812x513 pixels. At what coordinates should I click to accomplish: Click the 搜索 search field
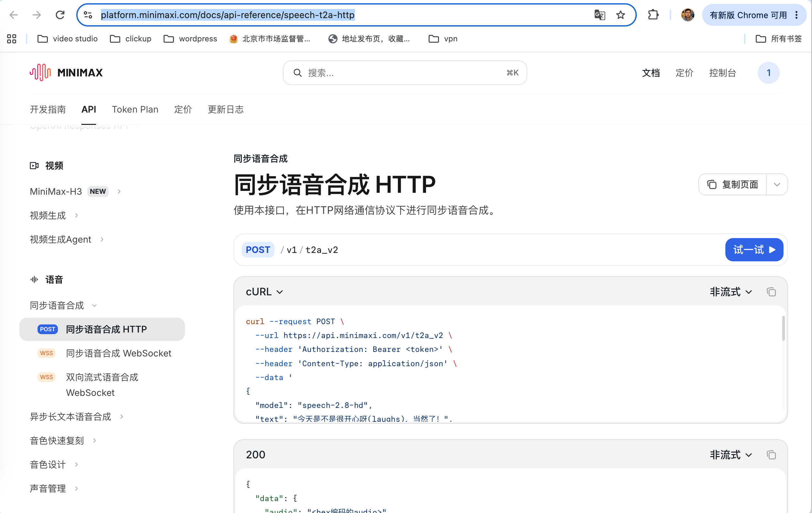pos(405,72)
